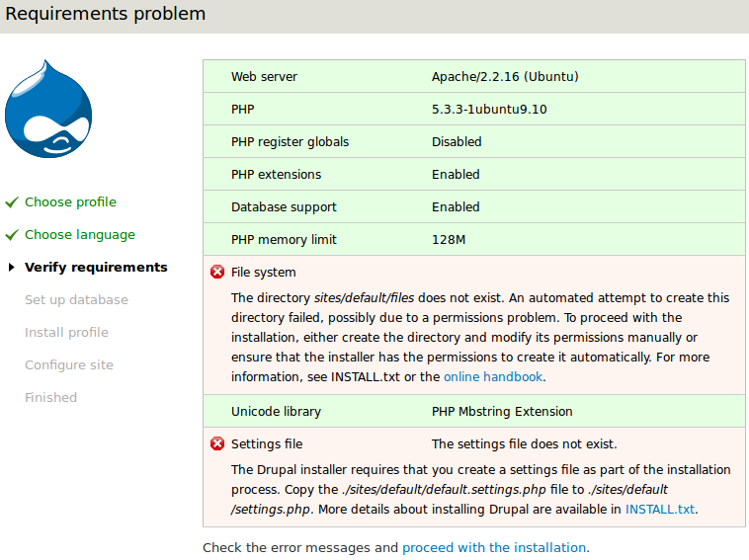
Task: Click the Install profile step
Action: [x=66, y=333]
